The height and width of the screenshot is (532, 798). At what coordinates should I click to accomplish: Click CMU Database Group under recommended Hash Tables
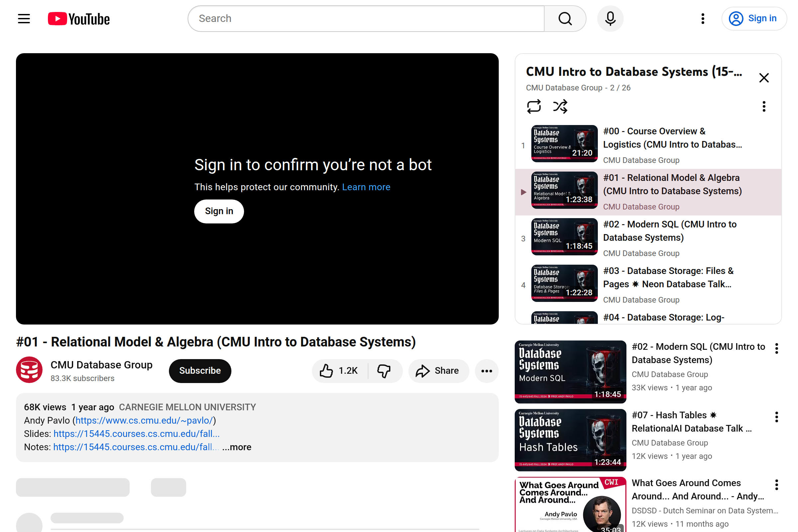[x=669, y=443]
